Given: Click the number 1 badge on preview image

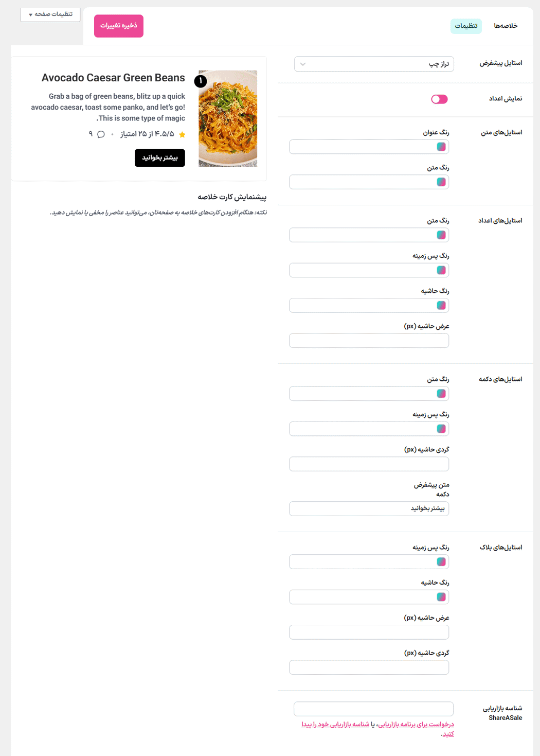Looking at the screenshot, I should pos(201,81).
